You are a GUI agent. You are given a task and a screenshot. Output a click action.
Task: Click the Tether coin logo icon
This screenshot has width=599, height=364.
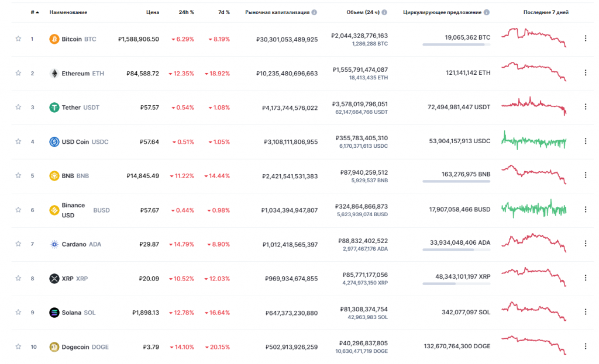click(54, 108)
